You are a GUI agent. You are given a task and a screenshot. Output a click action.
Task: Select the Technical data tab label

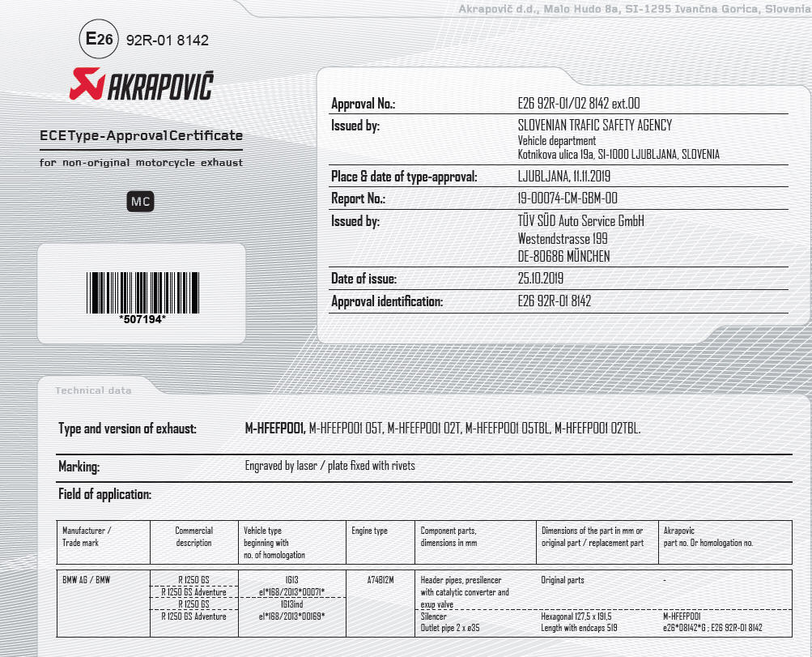93,390
